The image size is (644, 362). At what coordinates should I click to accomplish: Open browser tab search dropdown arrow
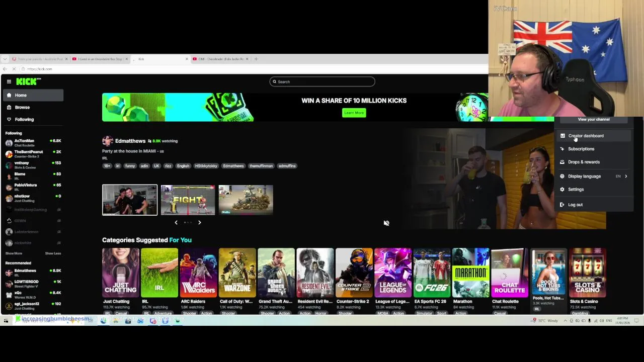tap(5, 59)
